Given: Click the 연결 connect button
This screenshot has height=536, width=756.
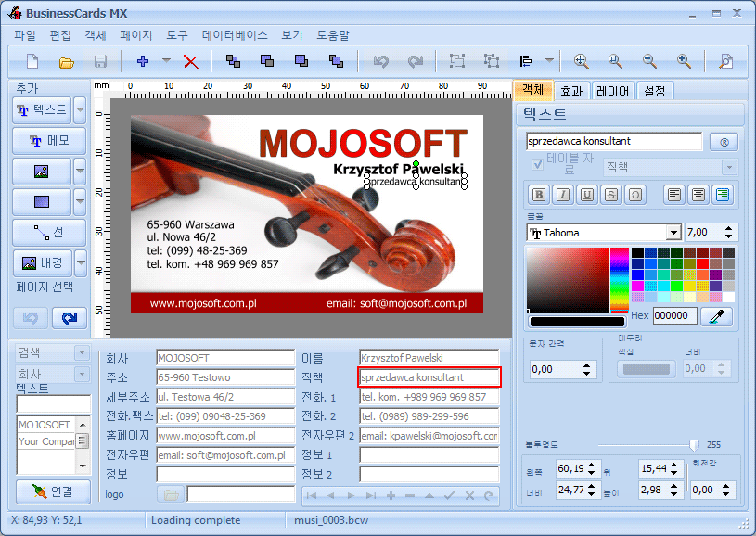Looking at the screenshot, I should coord(53,491).
